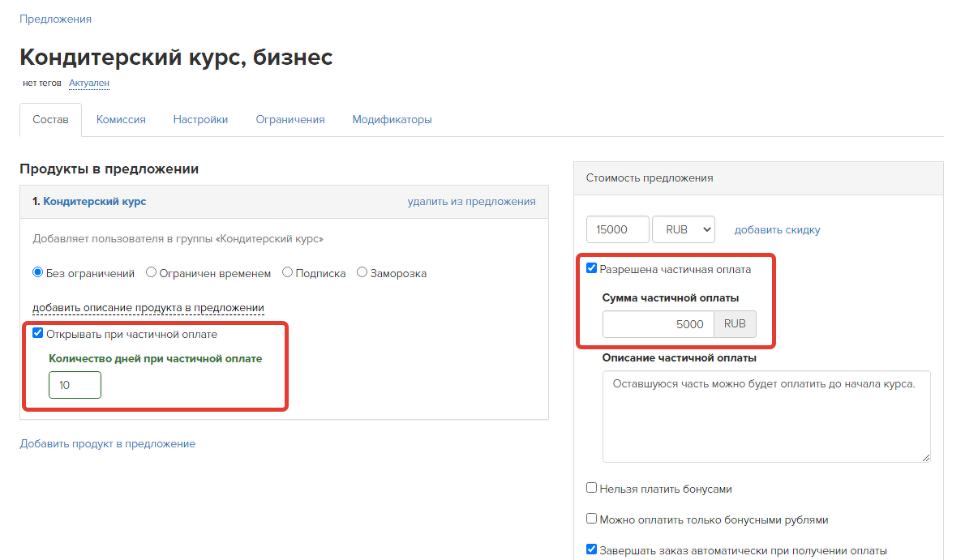Click the days count field for partial payment

[75, 385]
